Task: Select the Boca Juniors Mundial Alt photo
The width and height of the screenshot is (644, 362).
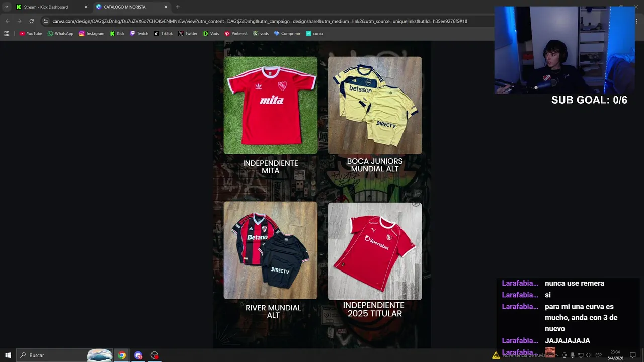Action: (x=375, y=106)
